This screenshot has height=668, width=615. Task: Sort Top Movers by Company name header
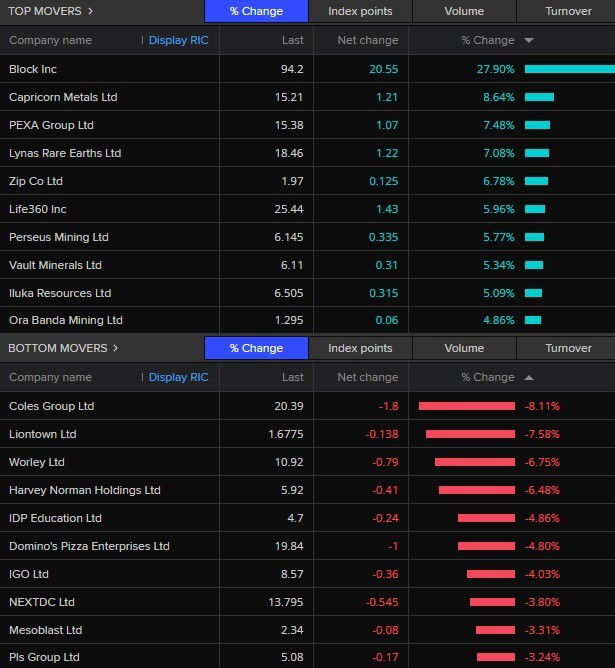pos(50,41)
